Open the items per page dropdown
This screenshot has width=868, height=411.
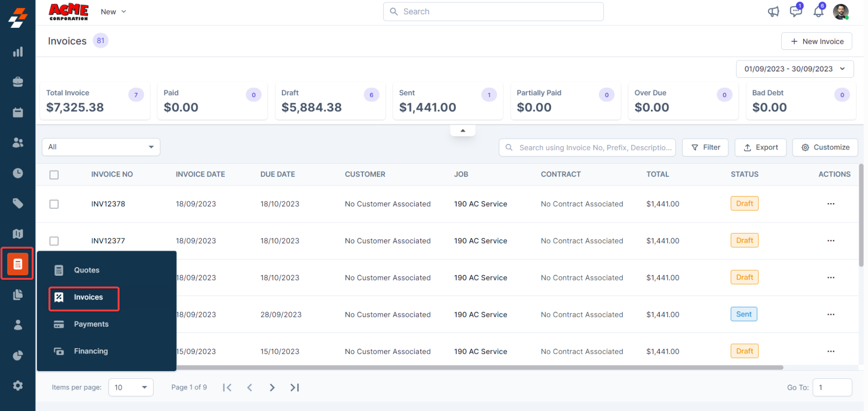(x=131, y=388)
